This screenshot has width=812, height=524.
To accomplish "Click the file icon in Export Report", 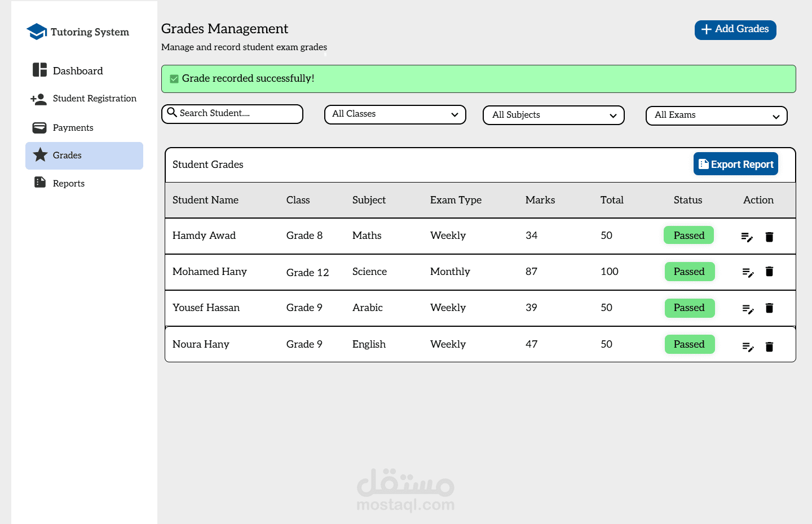I will tap(703, 164).
